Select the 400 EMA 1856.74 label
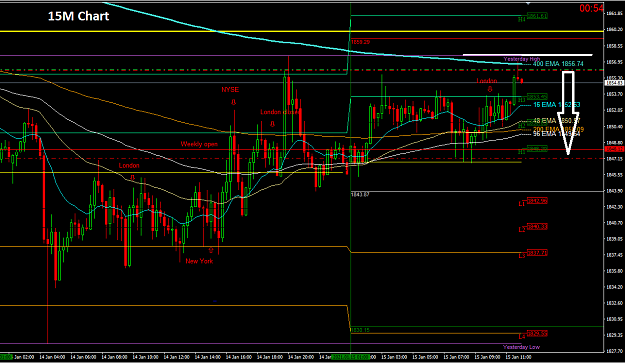 (x=558, y=64)
